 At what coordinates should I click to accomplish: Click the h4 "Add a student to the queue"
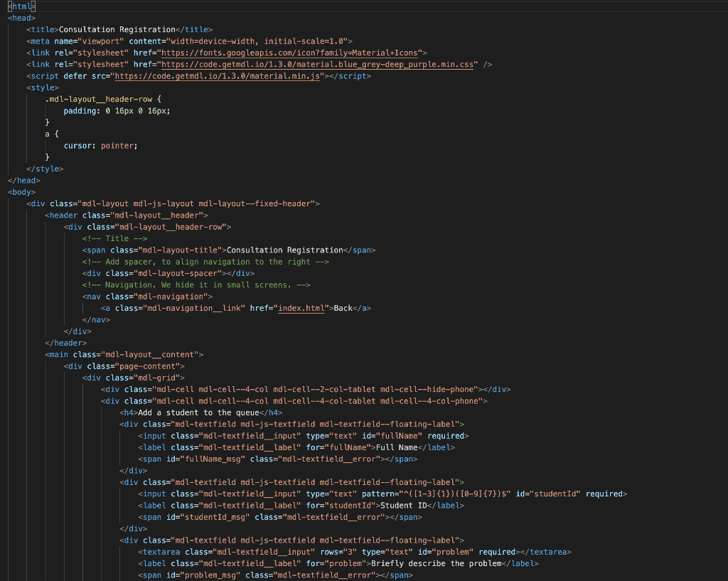tap(200, 413)
